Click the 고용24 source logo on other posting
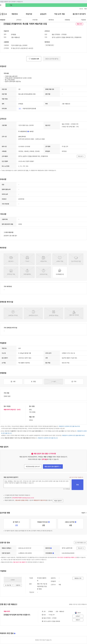87x644 pixels. point(78,613)
